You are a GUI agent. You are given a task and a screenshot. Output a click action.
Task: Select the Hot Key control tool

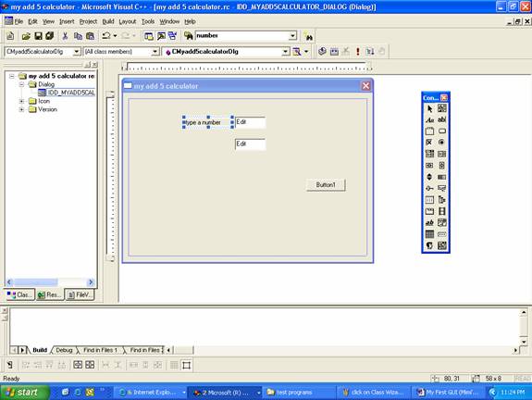tap(441, 188)
